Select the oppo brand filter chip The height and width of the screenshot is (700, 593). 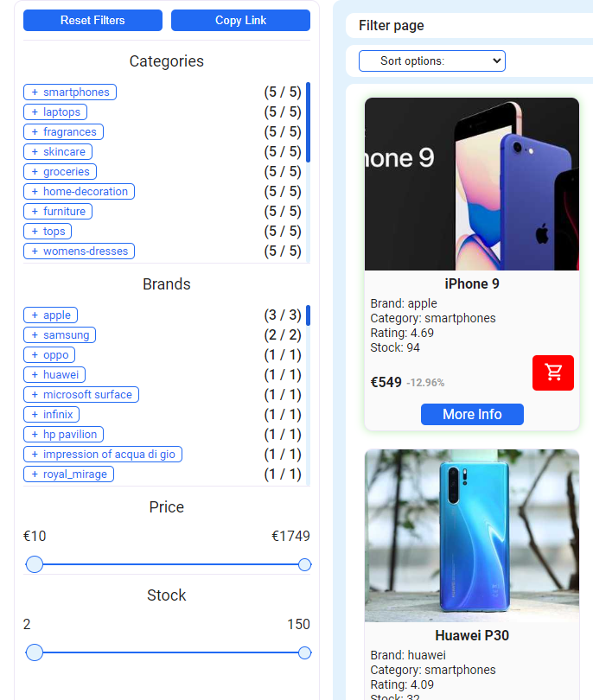coord(49,354)
